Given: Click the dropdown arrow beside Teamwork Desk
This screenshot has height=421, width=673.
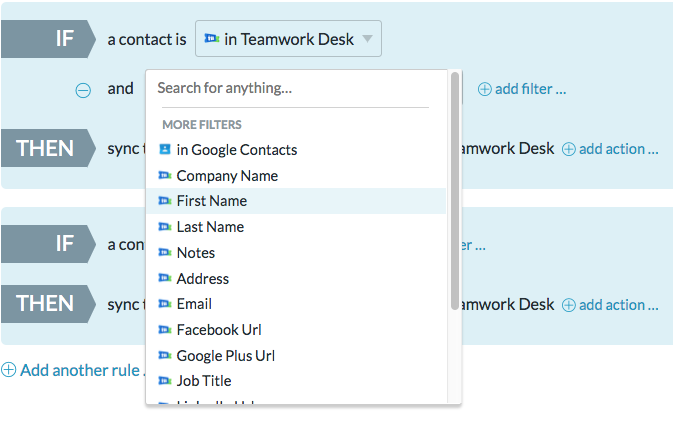Looking at the screenshot, I should (367, 39).
